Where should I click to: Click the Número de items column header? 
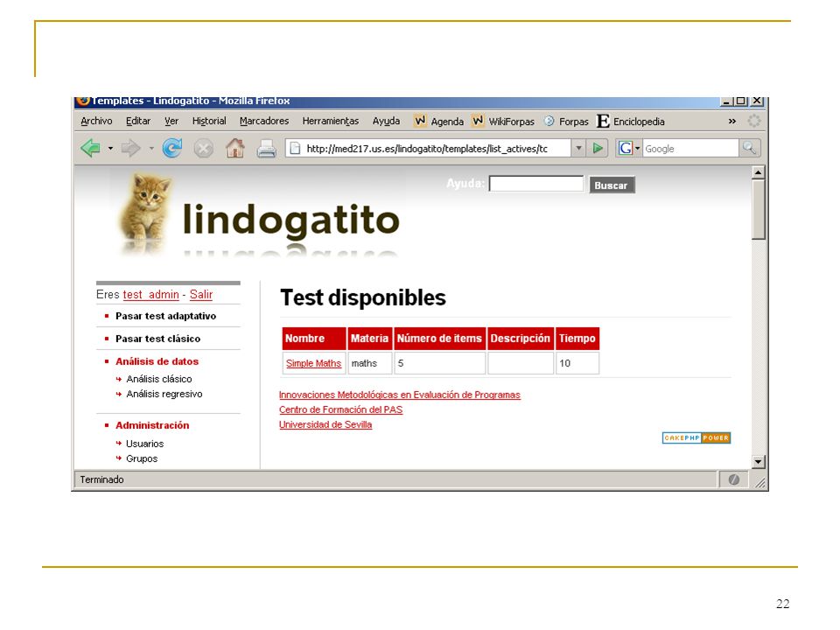click(x=439, y=339)
